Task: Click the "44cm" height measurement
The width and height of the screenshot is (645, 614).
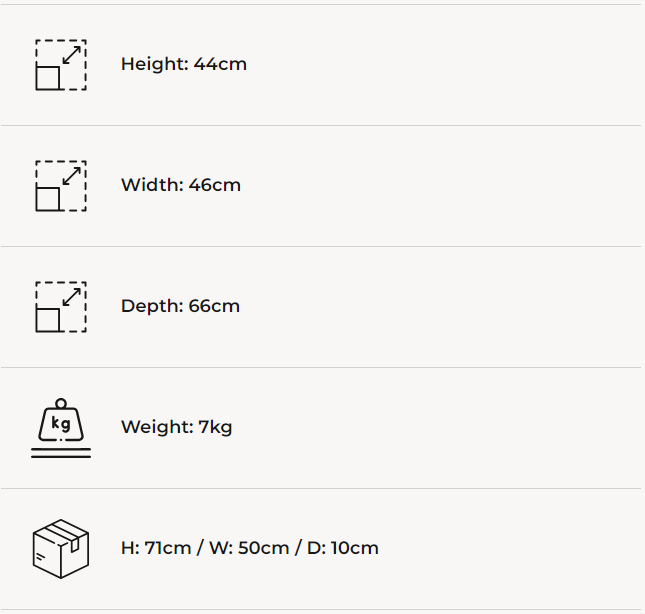Action: 220,64
